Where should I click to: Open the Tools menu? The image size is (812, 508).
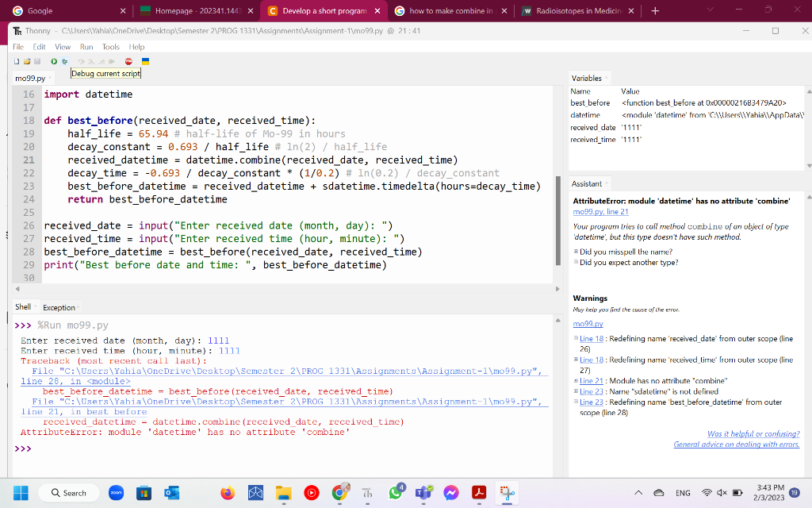[110, 46]
